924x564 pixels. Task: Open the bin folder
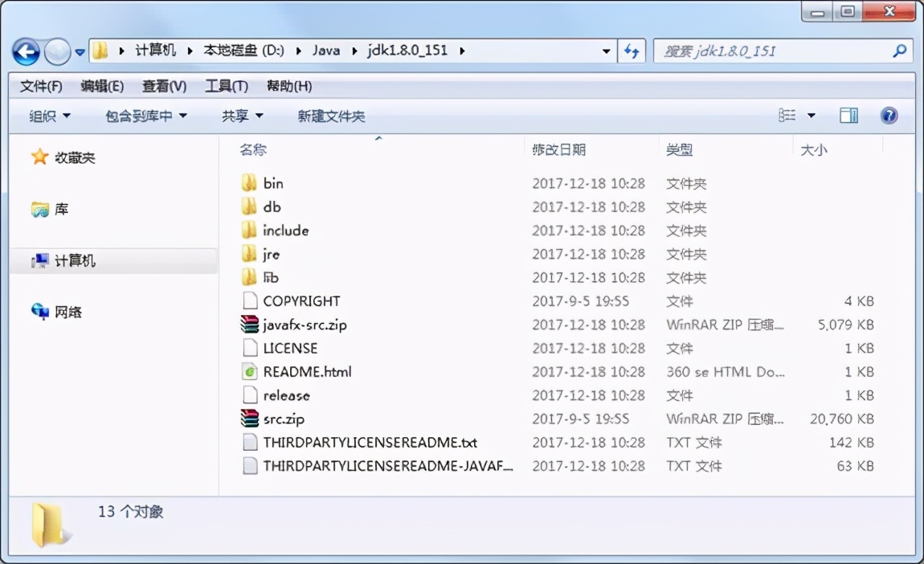coord(273,183)
